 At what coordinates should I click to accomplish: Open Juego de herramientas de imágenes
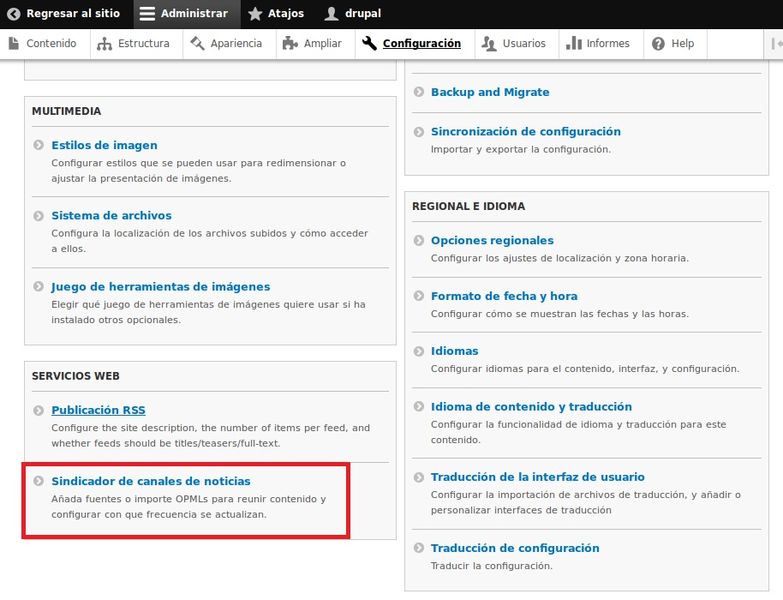[161, 287]
